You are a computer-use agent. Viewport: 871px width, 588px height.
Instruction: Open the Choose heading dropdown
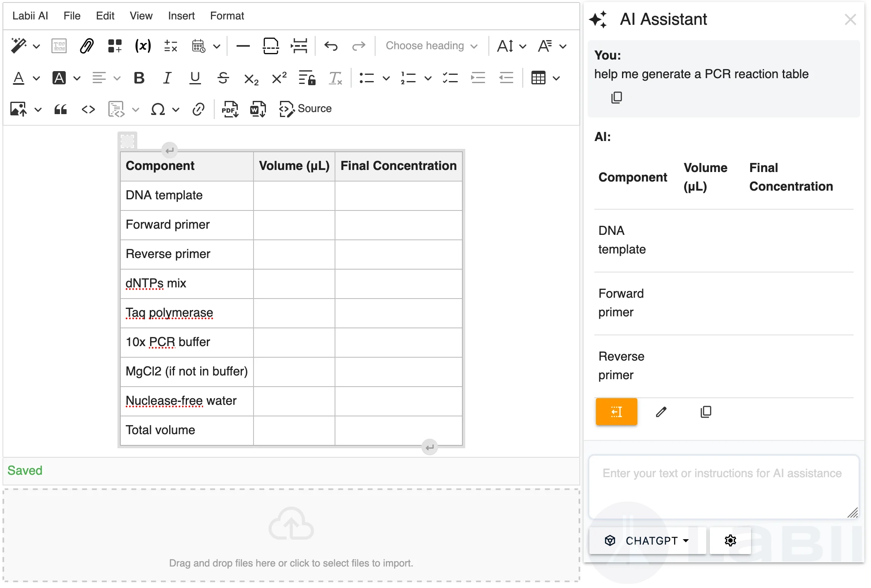click(x=432, y=46)
